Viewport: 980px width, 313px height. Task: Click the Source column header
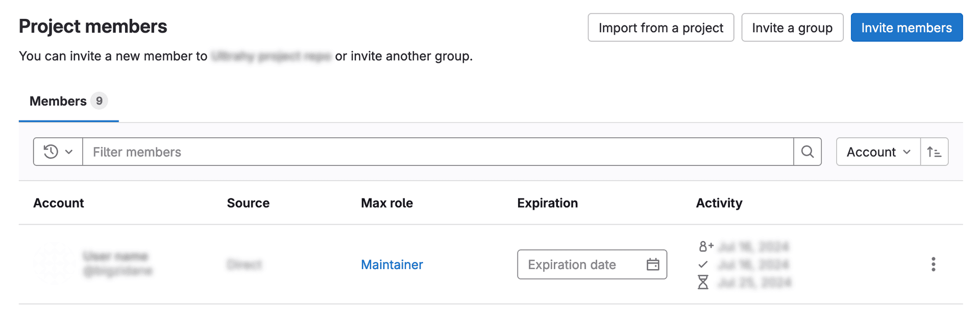(x=248, y=203)
